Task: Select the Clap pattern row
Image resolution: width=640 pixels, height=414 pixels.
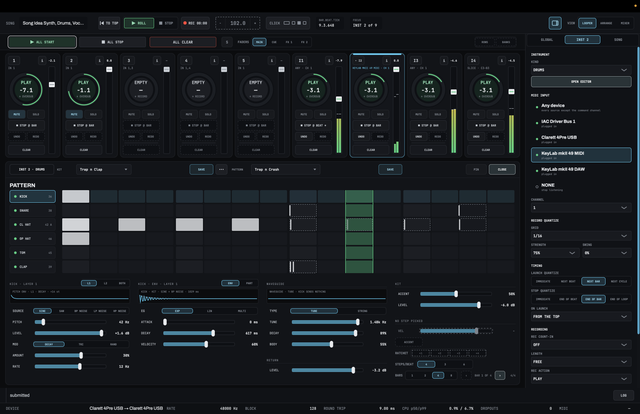Action: 33,267
